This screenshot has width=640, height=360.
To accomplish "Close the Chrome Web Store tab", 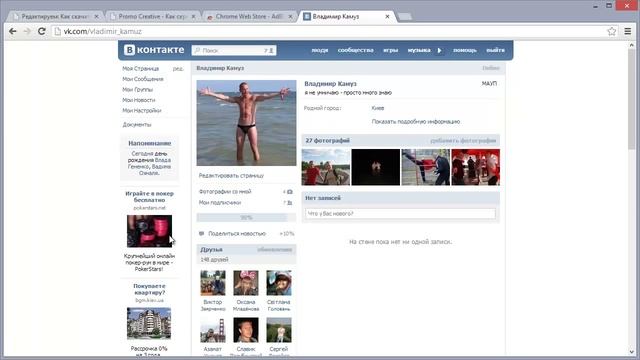I will click(290, 16).
